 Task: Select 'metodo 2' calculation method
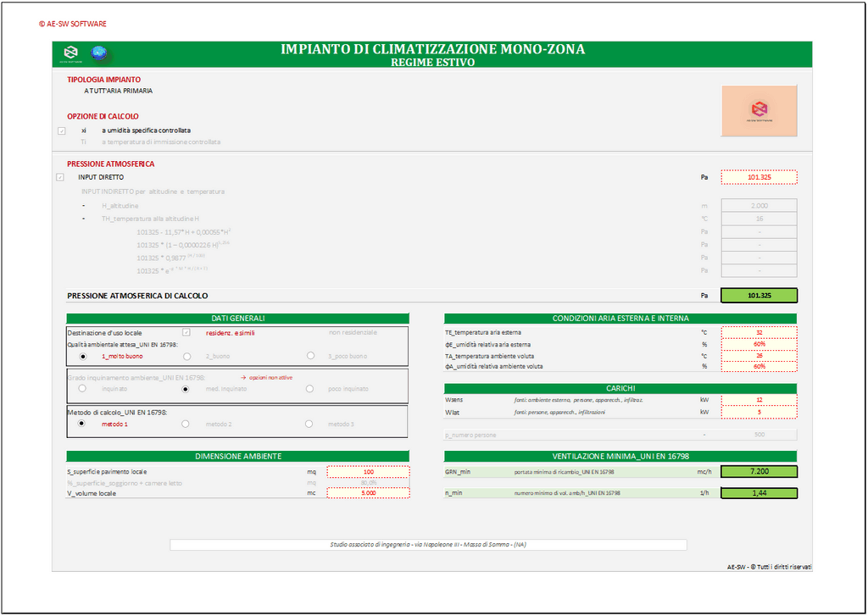point(186,424)
